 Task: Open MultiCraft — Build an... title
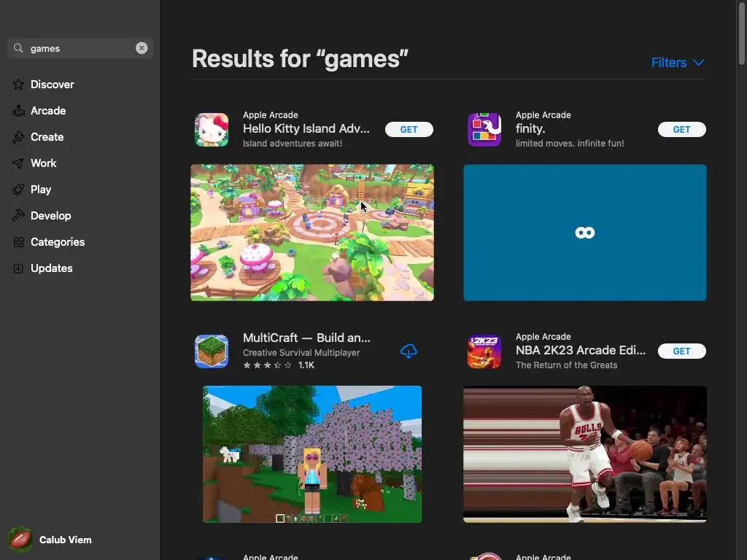click(x=306, y=338)
